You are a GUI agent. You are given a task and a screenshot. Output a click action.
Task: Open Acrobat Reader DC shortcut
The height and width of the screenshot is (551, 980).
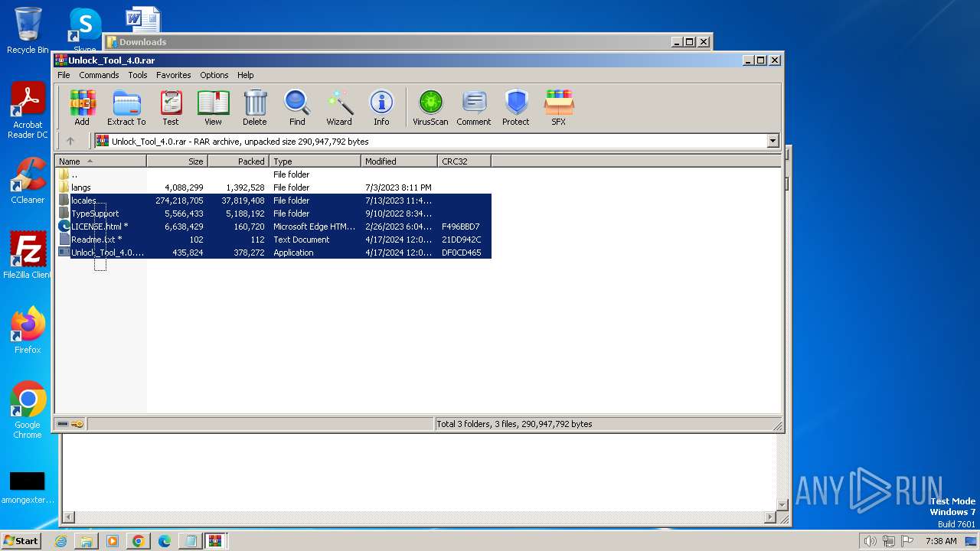(x=28, y=111)
